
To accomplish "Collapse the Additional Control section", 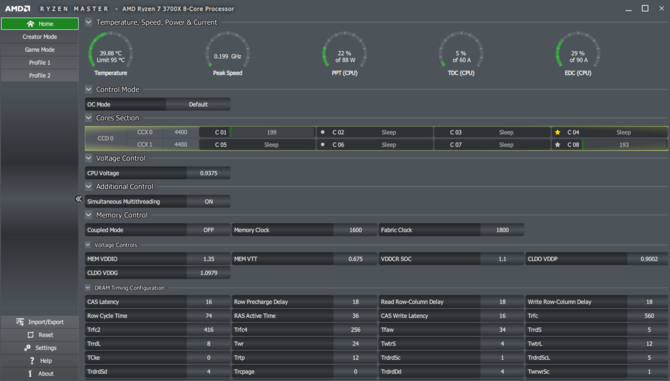I will click(88, 187).
